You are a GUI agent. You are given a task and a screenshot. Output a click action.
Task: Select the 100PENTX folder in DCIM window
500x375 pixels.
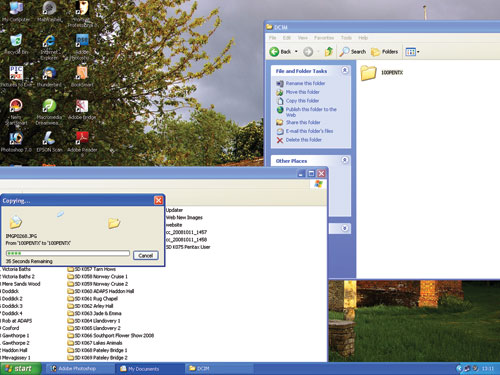point(382,73)
